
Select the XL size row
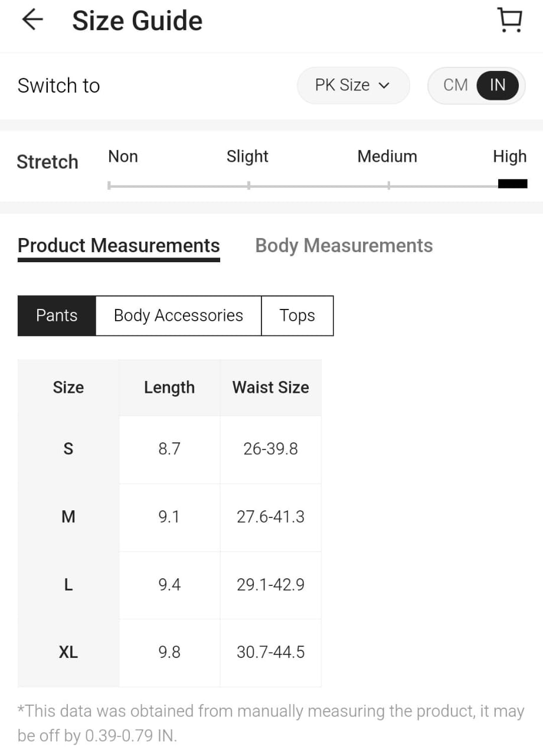coord(68,652)
